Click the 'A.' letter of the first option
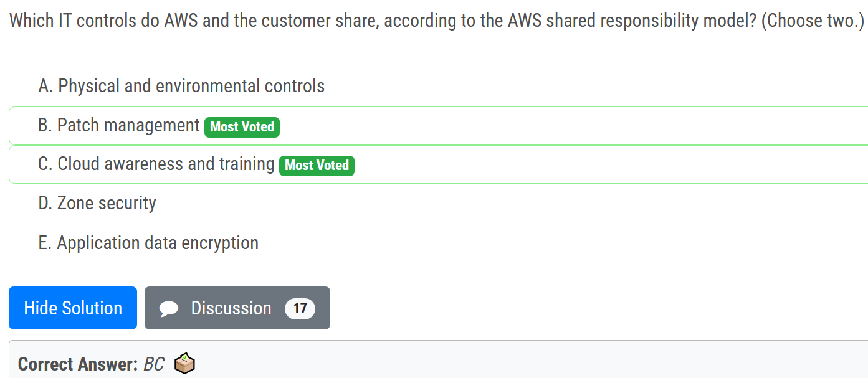 click(x=45, y=86)
